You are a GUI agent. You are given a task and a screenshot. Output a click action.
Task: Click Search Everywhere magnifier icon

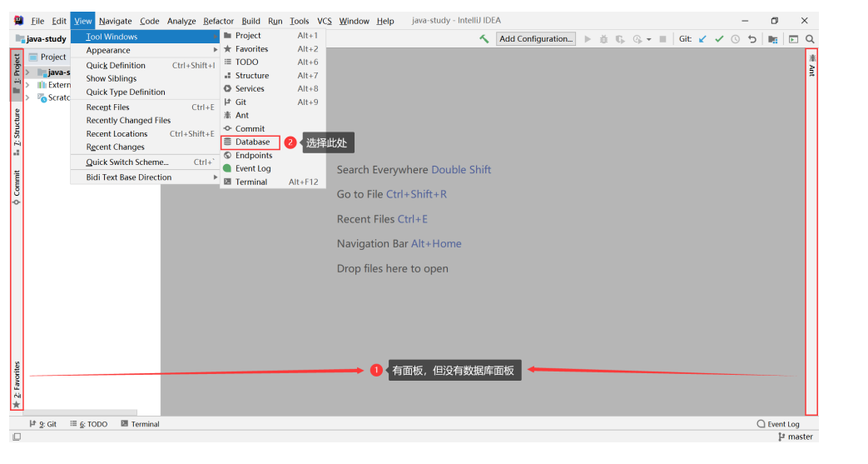[810, 39]
